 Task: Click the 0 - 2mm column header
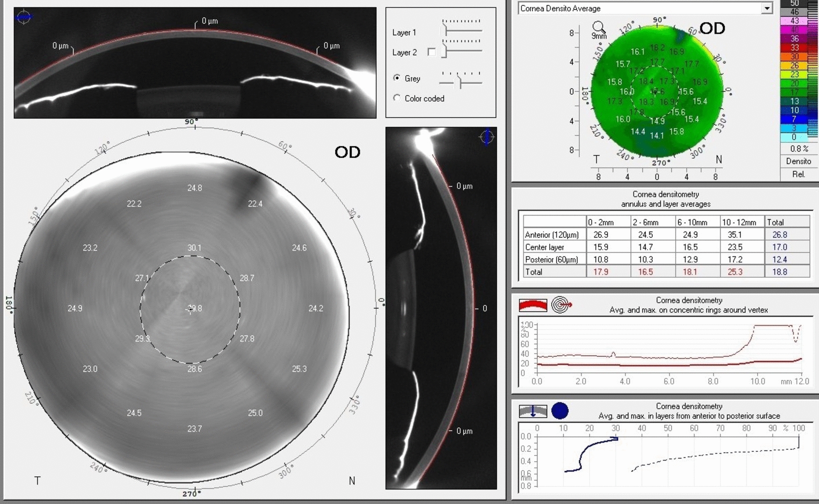pos(608,222)
